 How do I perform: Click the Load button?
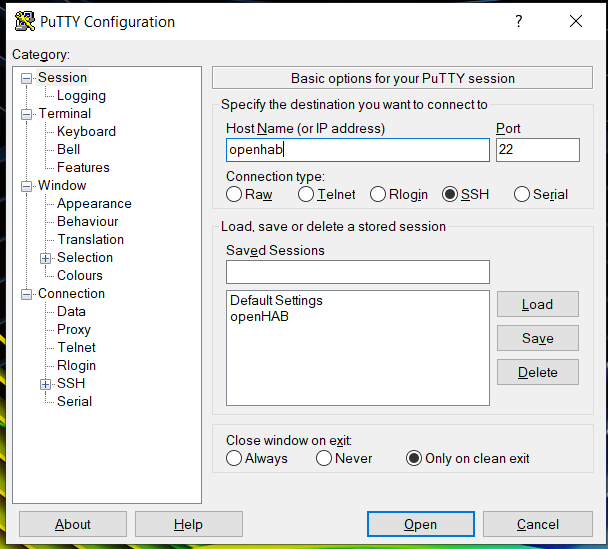pos(538,304)
